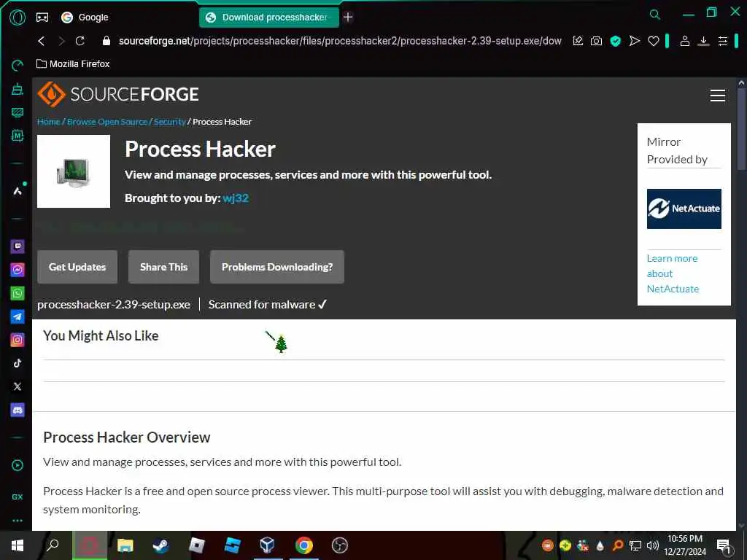Open the GX sidebar settings button
The width and height of the screenshot is (747, 560).
point(18,497)
